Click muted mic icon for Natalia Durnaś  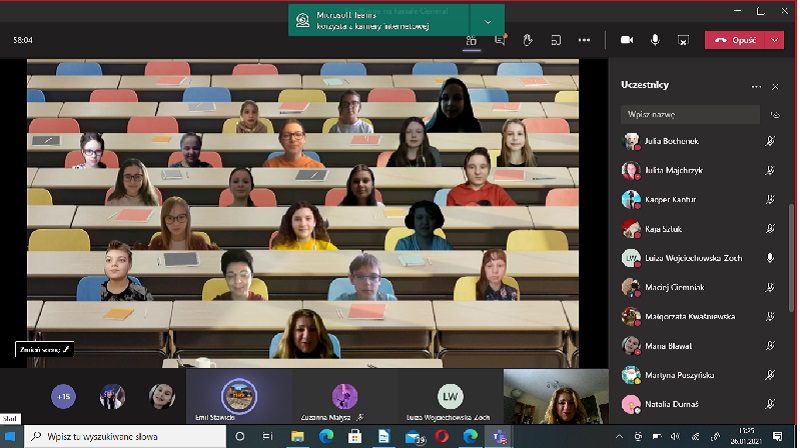click(x=770, y=404)
